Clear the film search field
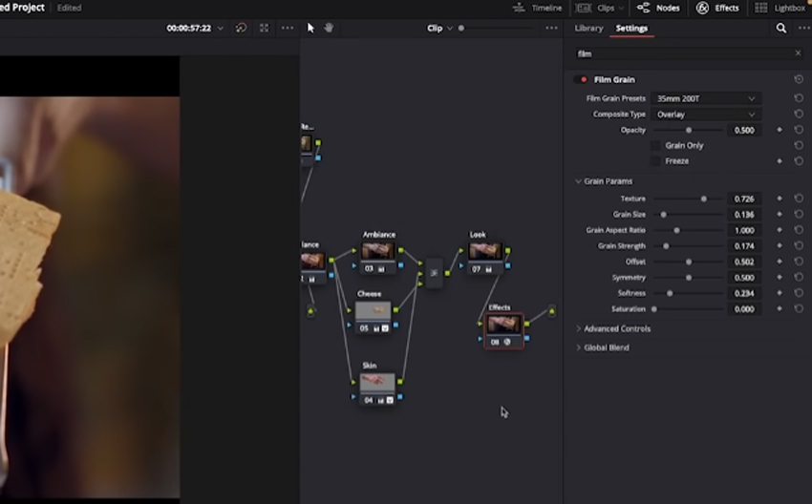 [798, 52]
